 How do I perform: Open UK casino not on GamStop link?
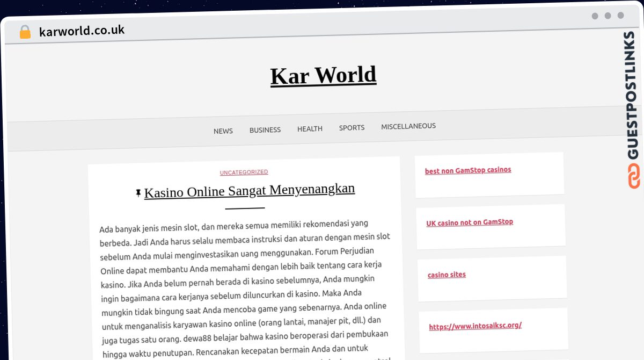coord(470,222)
